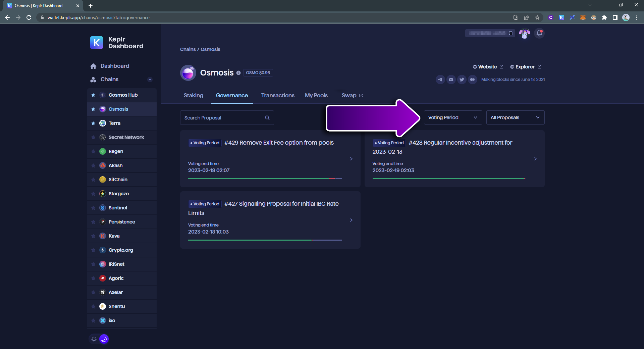The image size is (644, 349).
Task: Click the vote tally bar of proposal #427
Action: tap(265, 240)
